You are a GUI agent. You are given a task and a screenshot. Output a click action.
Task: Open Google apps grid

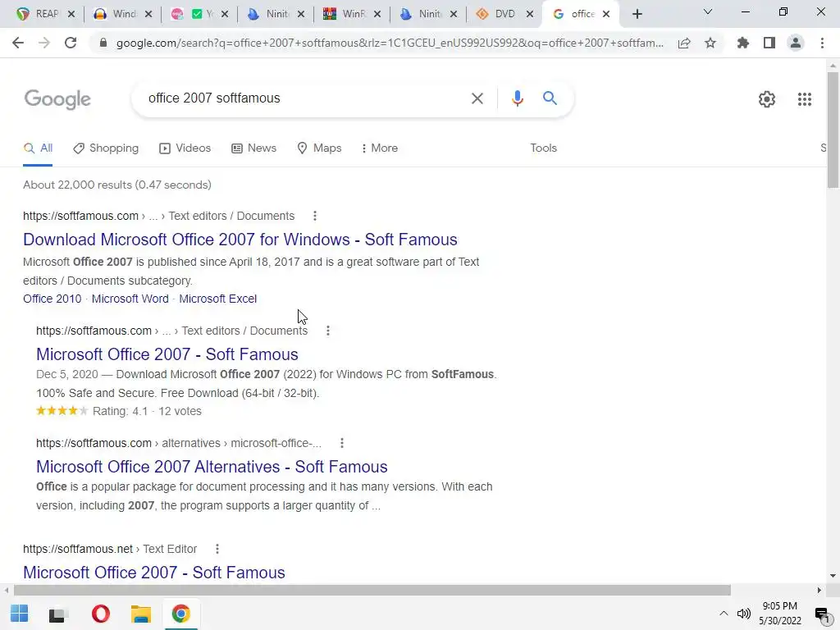pyautogui.click(x=804, y=99)
